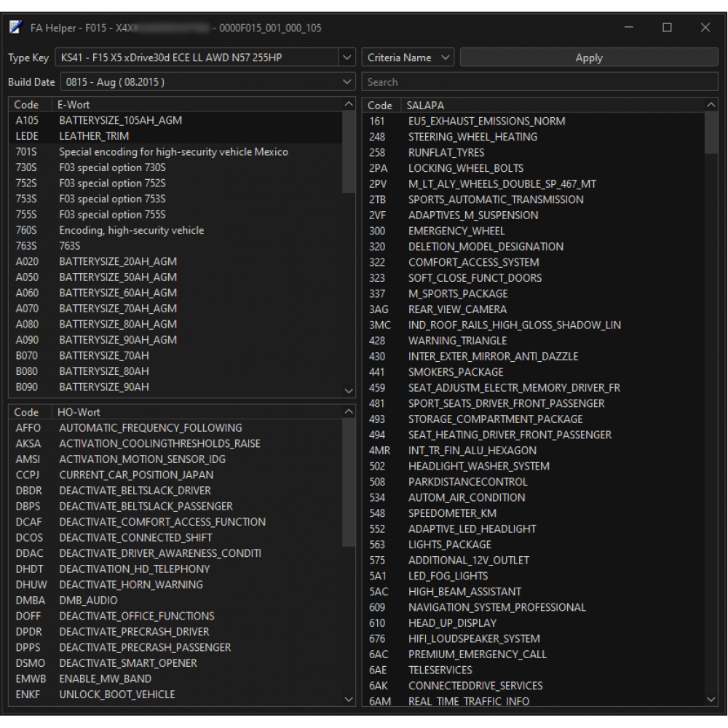Choose REAR_VIEW_CAMERA in SALAPA list

[457, 309]
